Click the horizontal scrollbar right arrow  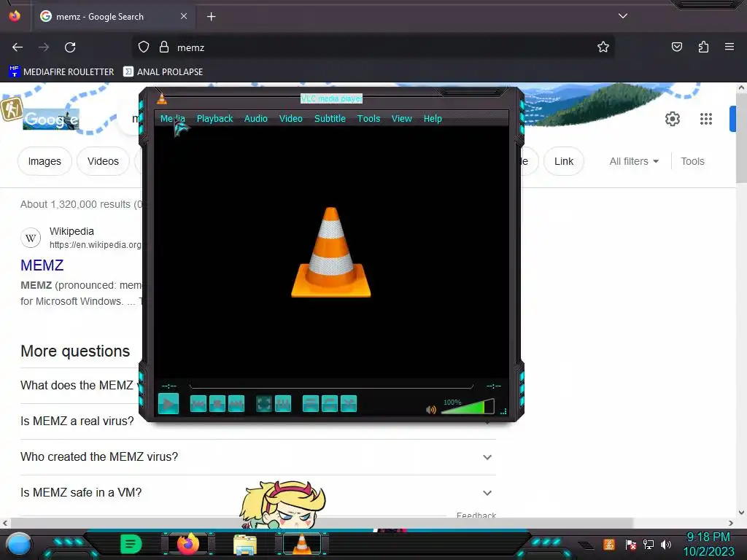tap(731, 523)
